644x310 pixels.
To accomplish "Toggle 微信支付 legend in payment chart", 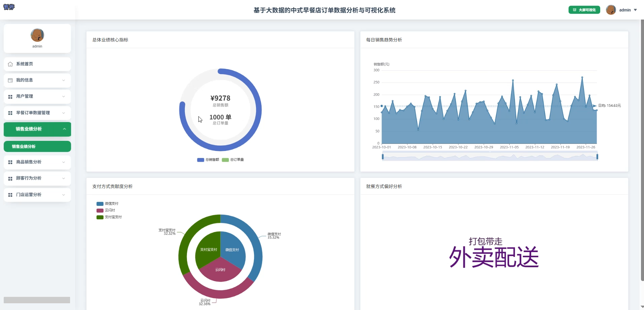I will [107, 204].
